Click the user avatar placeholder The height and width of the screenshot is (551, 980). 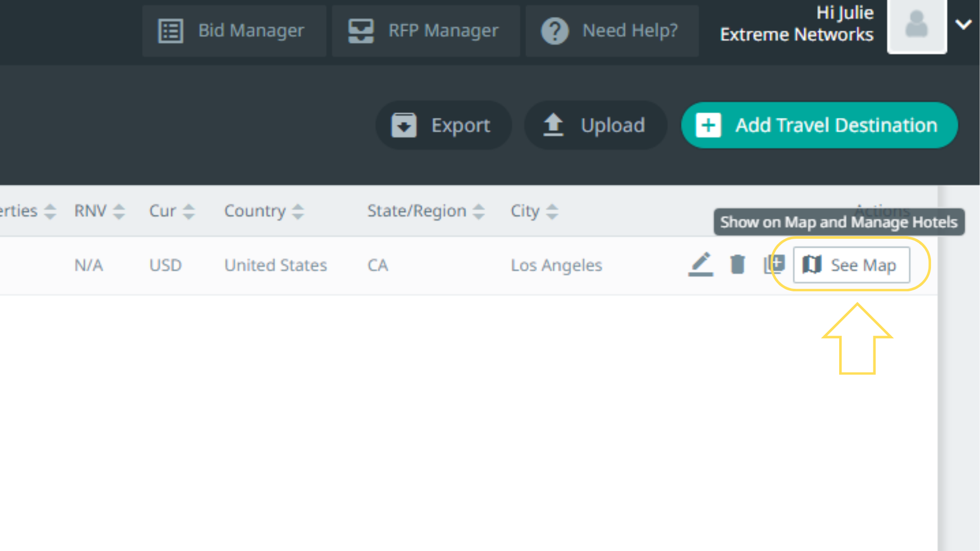pyautogui.click(x=917, y=26)
